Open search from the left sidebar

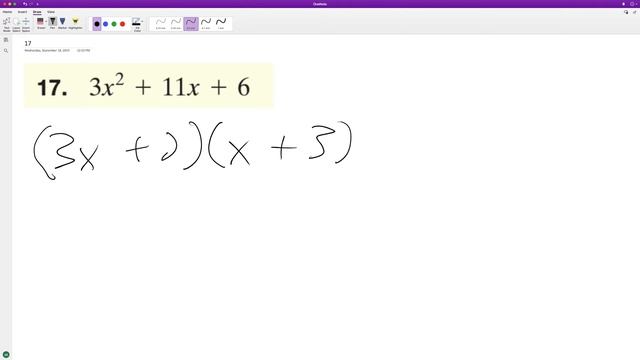[x=6, y=51]
